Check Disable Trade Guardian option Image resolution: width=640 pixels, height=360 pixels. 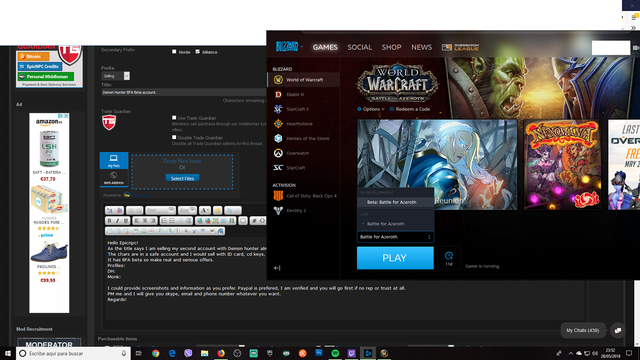tap(174, 138)
